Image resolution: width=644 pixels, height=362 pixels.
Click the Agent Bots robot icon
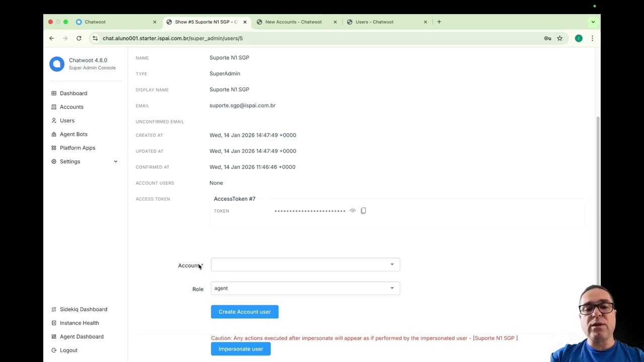tap(54, 134)
